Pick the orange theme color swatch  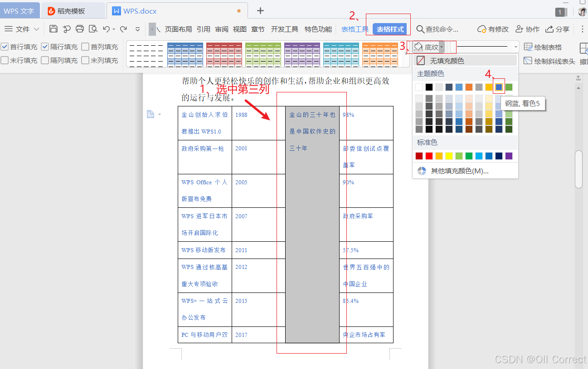[469, 87]
